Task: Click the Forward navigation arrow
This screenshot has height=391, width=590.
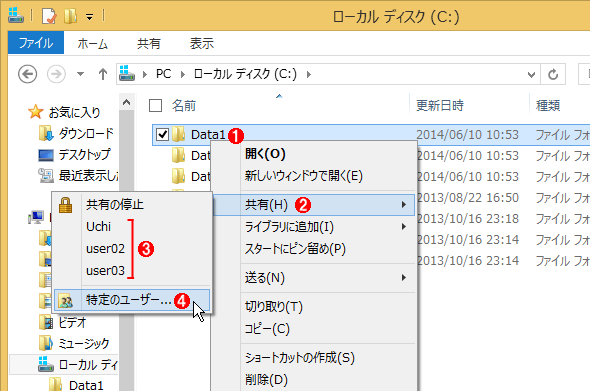Action: click(56, 74)
